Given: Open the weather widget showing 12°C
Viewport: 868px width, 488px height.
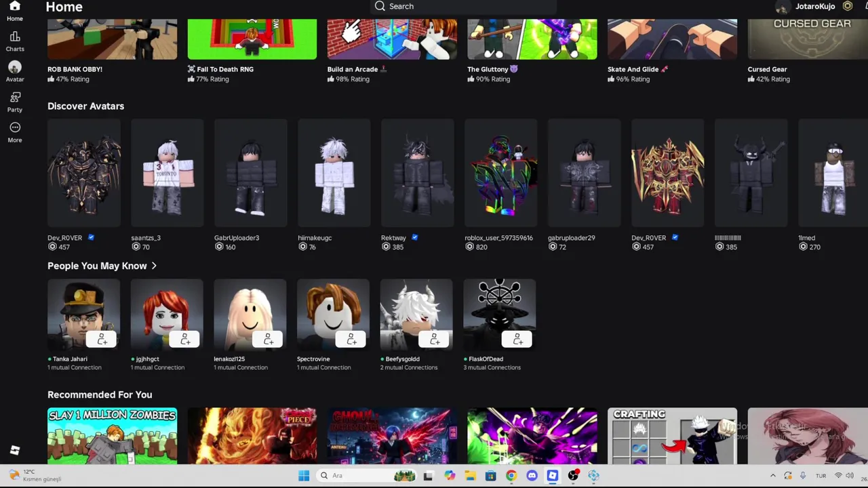Looking at the screenshot, I should click(35, 475).
